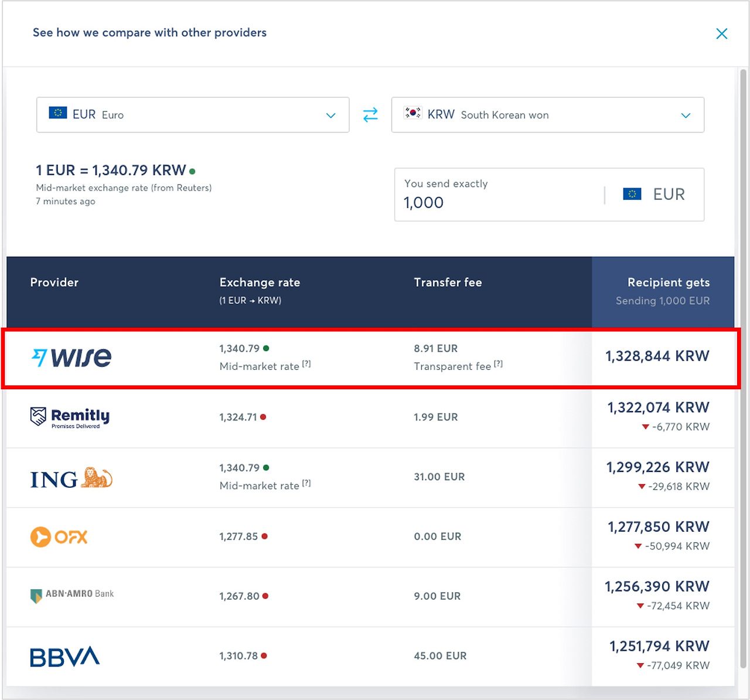Click the 1,277,850 KRW OFX amount
This screenshot has height=700, width=750.
pos(659,527)
